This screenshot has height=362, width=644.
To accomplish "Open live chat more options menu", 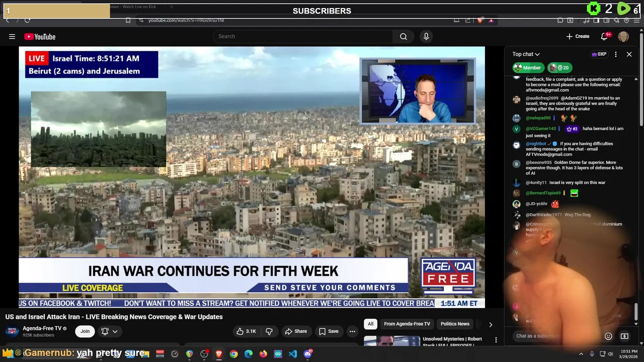I will point(615,54).
